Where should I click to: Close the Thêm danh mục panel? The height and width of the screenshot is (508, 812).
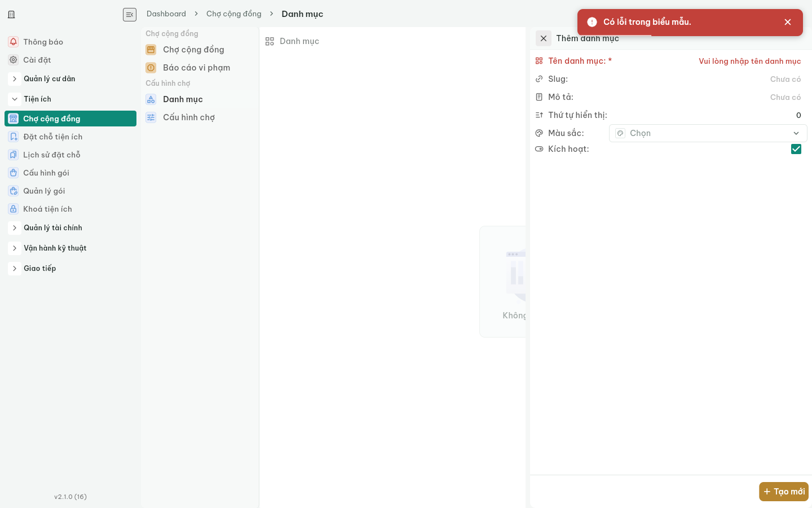click(x=544, y=38)
